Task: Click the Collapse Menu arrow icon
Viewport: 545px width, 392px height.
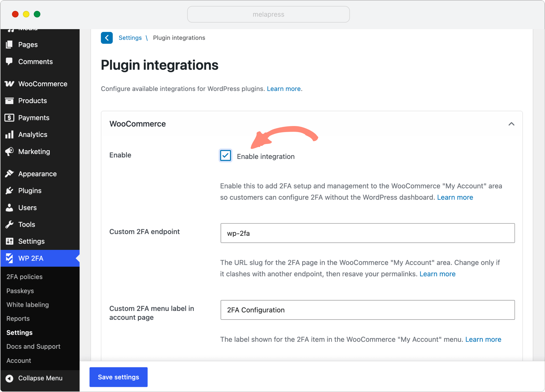Action: [9, 378]
